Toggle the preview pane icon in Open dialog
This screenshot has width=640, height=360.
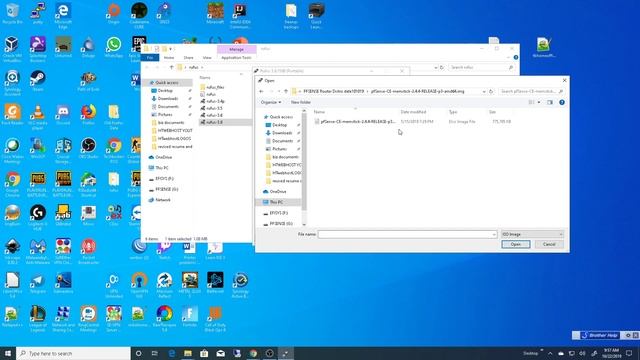click(x=550, y=102)
